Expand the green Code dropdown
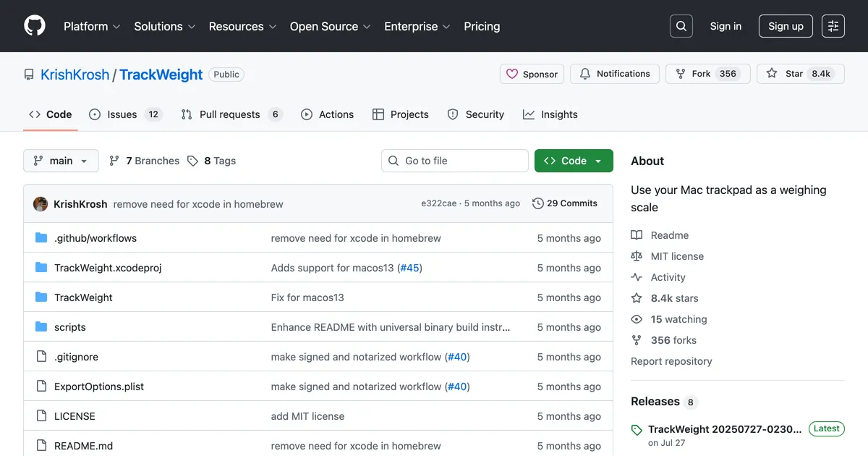 [x=573, y=161]
